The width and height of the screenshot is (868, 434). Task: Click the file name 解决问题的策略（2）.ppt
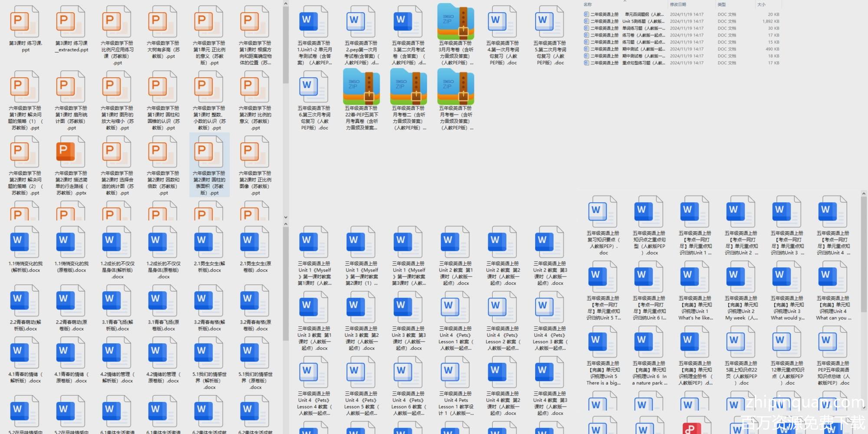tap(26, 183)
